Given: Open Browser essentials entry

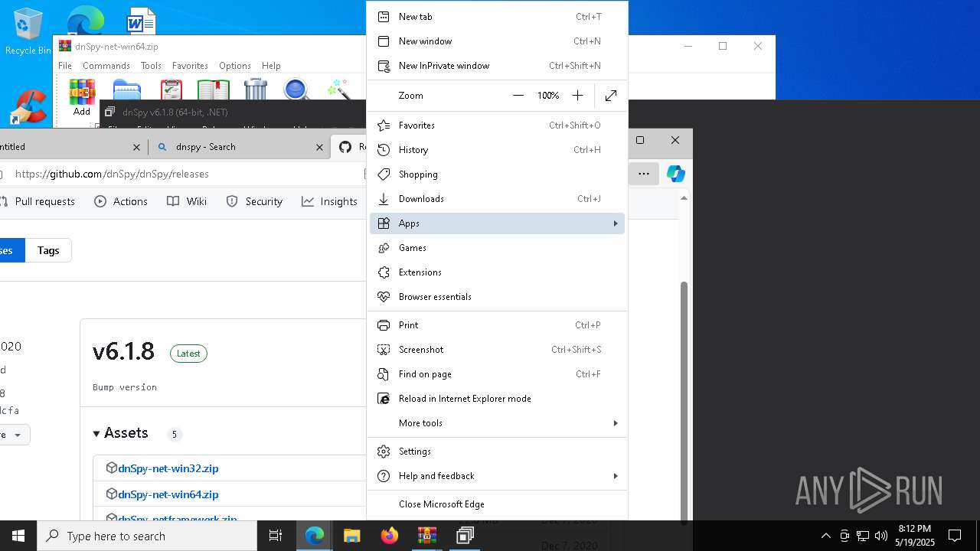Looking at the screenshot, I should point(497,297).
